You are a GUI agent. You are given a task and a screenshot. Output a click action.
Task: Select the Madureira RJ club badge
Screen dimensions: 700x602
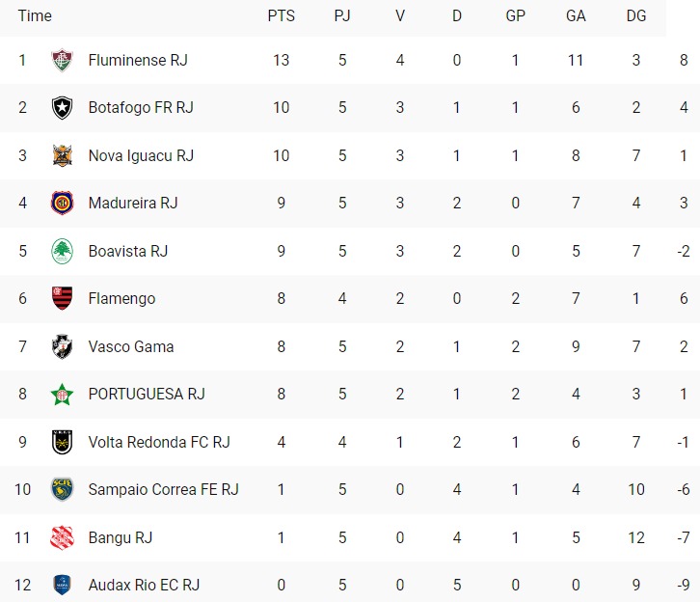(62, 204)
